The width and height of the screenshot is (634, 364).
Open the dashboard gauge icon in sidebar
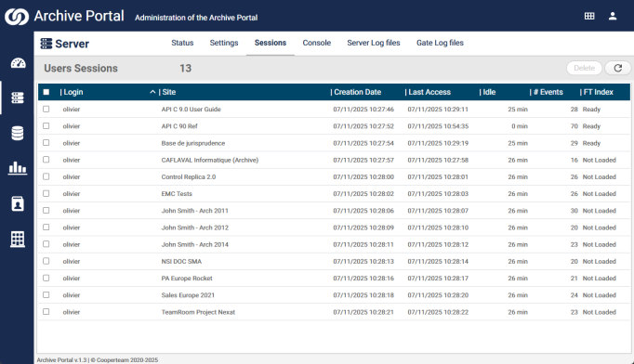(x=18, y=63)
